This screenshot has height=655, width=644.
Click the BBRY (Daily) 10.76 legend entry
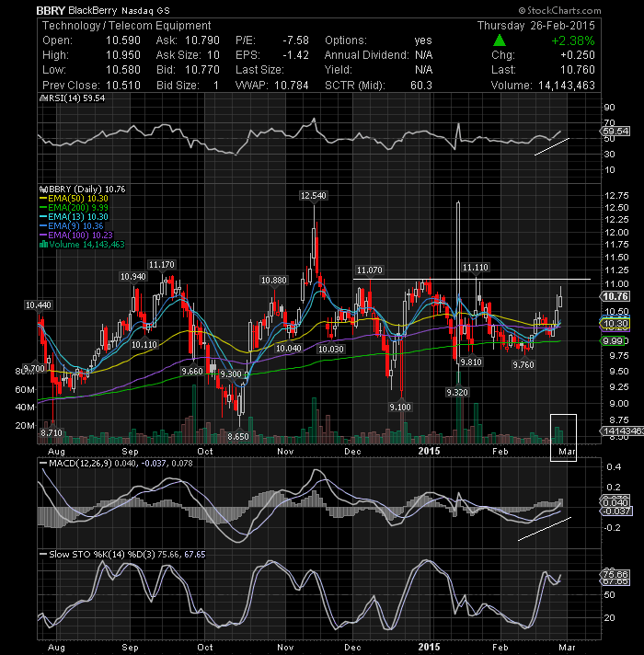pyautogui.click(x=86, y=190)
